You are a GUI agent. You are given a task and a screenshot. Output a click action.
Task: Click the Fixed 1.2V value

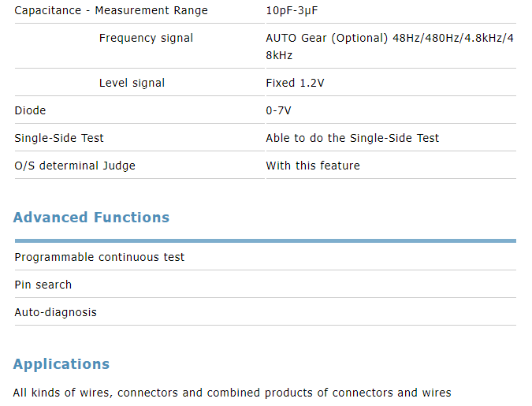(x=295, y=83)
